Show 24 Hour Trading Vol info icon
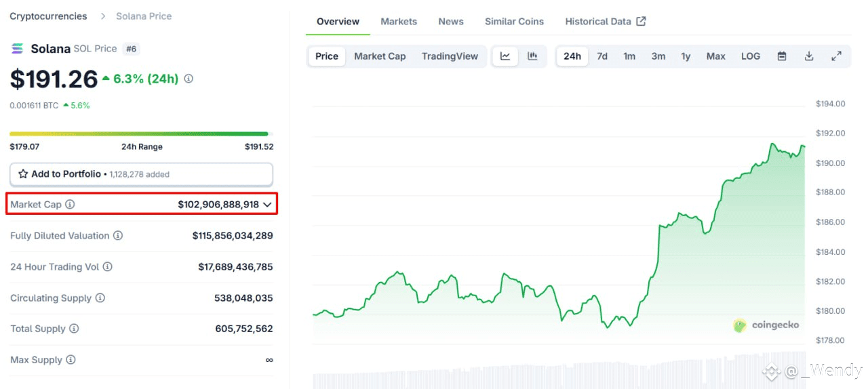 [x=107, y=267]
